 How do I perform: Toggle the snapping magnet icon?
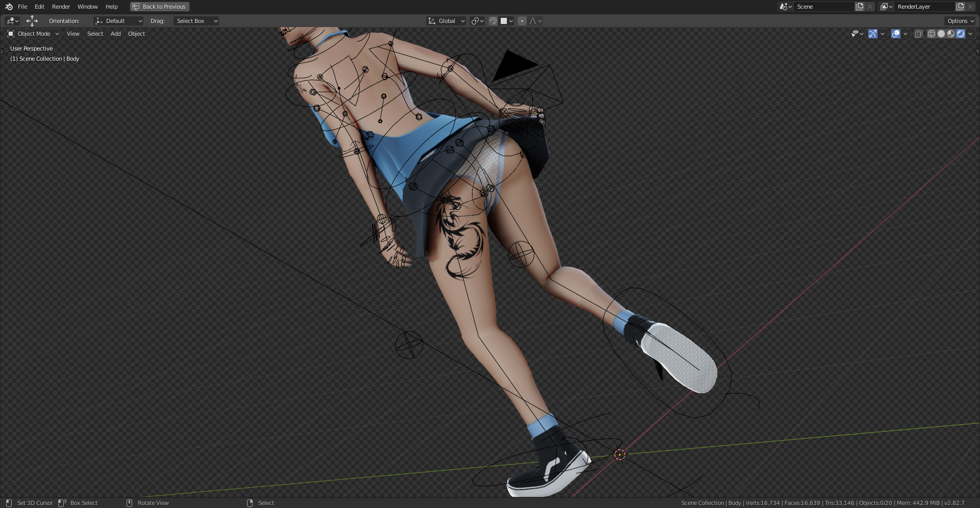[x=493, y=21]
